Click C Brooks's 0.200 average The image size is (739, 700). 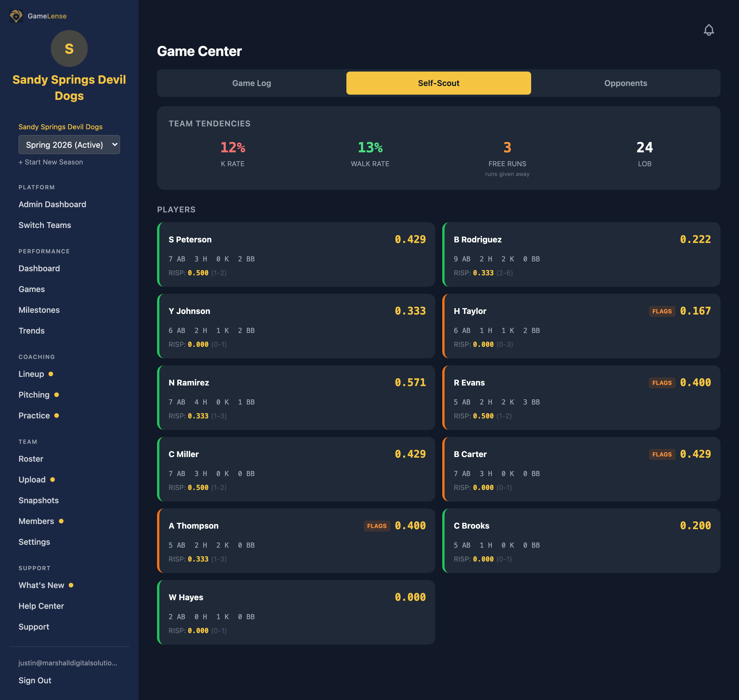coord(695,526)
